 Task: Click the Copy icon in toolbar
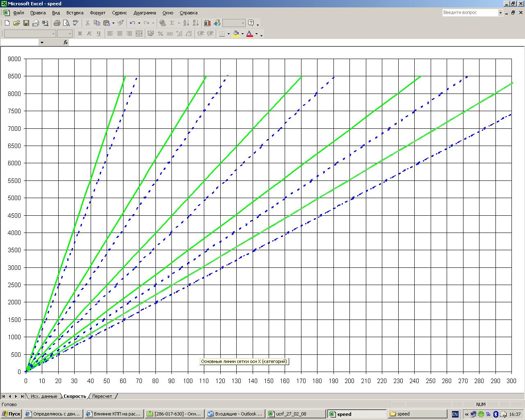(97, 23)
